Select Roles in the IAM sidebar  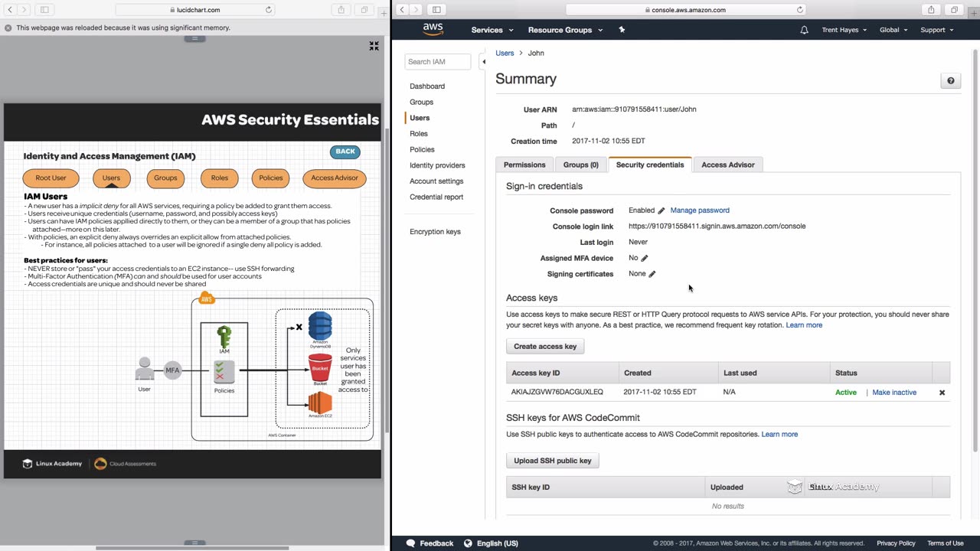click(x=418, y=134)
